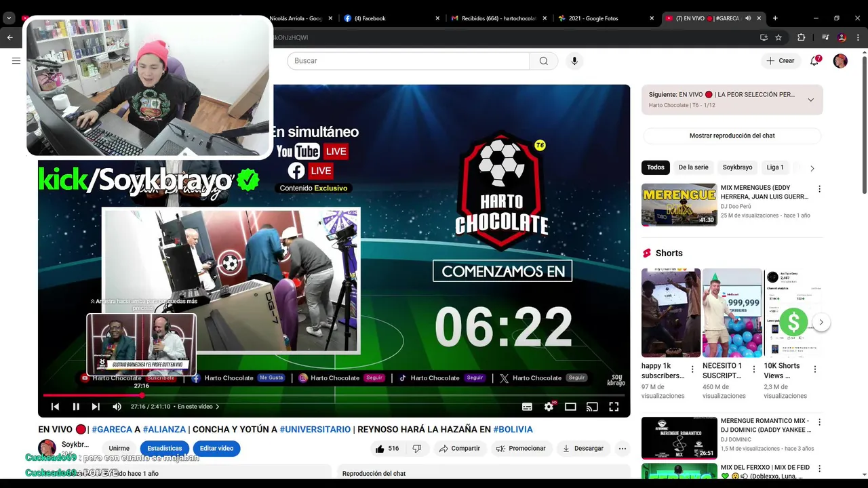
Task: Bookmark this page with the star
Action: click(778, 37)
